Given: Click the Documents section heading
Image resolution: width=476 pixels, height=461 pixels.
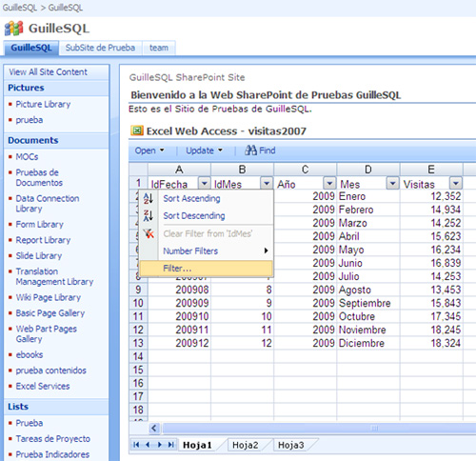Looking at the screenshot, I should (33, 140).
